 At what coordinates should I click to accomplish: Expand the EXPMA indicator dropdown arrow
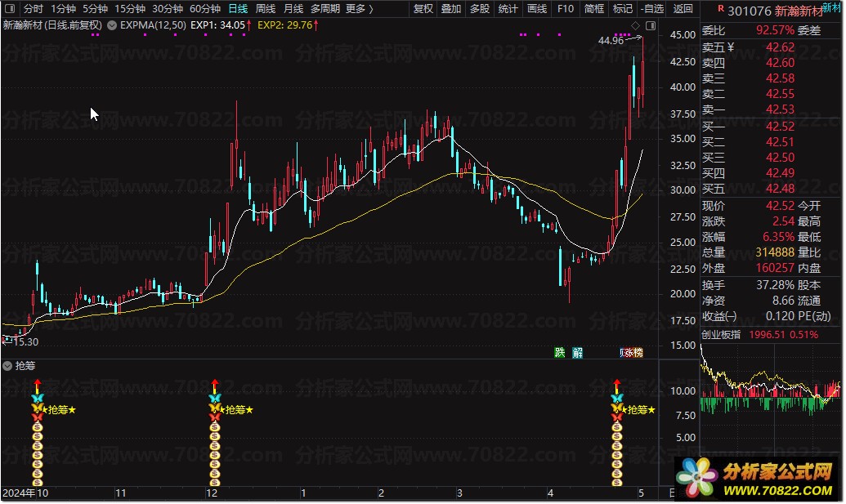pos(112,25)
